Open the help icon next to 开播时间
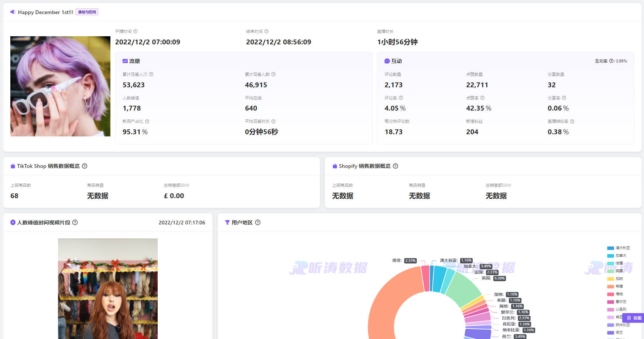The height and width of the screenshot is (339, 644). (136, 31)
